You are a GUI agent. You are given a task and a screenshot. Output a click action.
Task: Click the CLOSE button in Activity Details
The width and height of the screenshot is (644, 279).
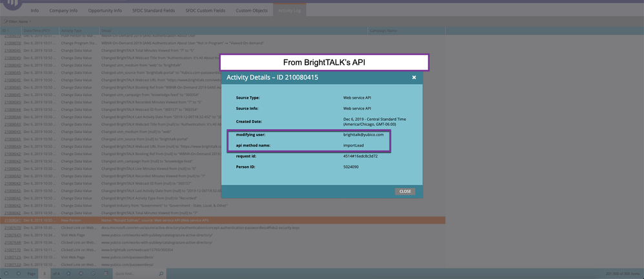[x=405, y=191]
